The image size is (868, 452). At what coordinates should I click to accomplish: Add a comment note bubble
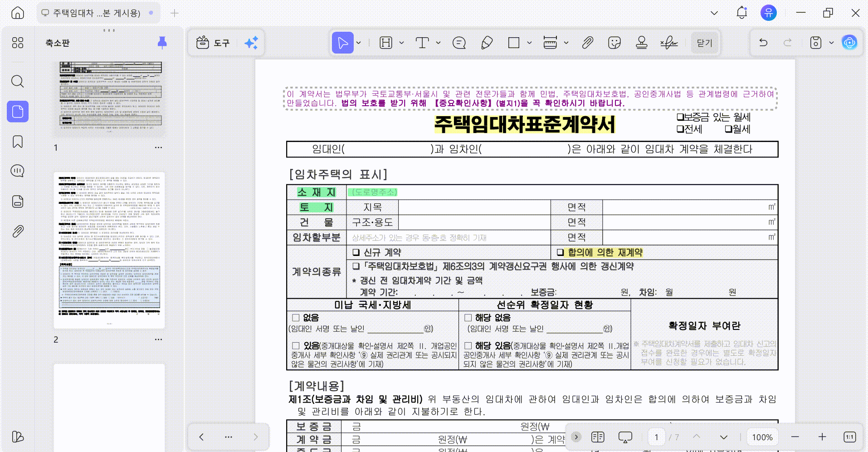(x=459, y=43)
